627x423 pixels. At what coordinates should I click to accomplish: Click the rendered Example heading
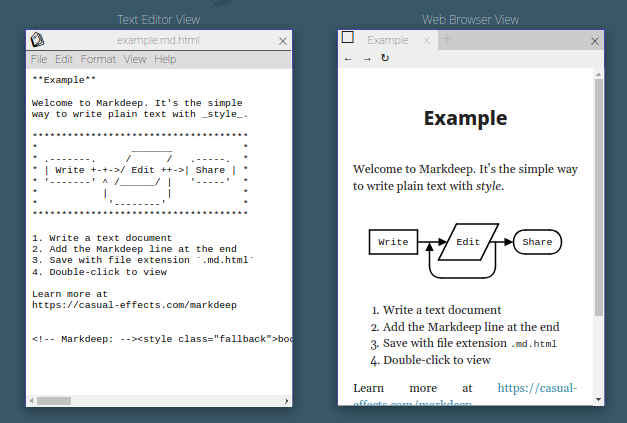pyautogui.click(x=465, y=118)
